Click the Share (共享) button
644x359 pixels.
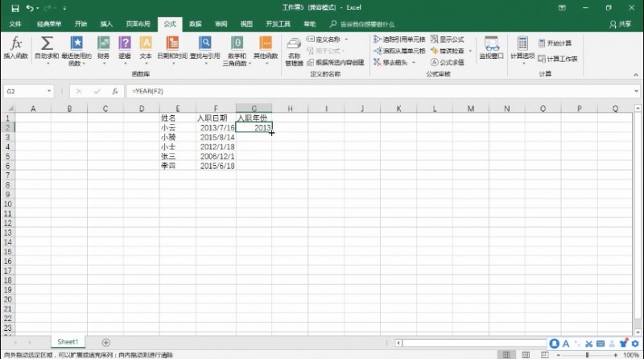(x=620, y=24)
